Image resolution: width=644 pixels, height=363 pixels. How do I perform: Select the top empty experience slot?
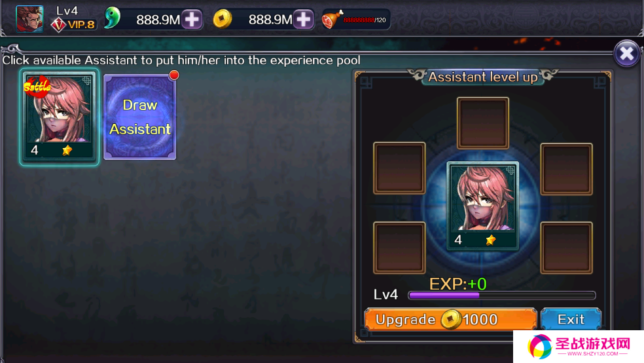coord(482,123)
